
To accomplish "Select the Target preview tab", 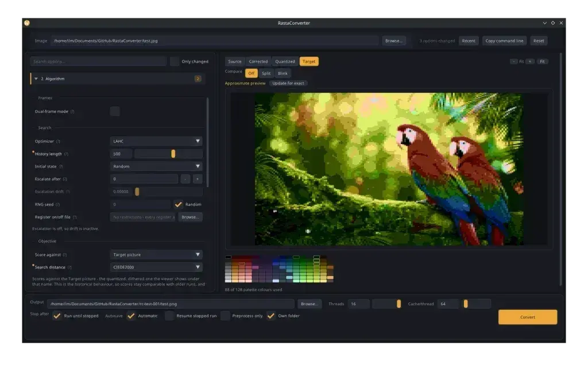I will 309,61.
